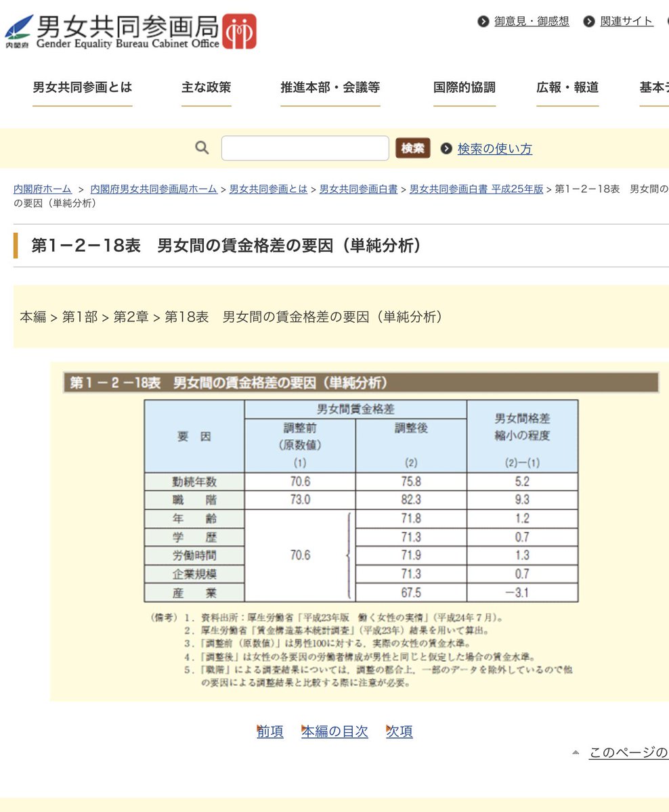The height and width of the screenshot is (812, 669).
Task: Go to 内閣府ホーム breadcrumb
Action: pos(43,189)
